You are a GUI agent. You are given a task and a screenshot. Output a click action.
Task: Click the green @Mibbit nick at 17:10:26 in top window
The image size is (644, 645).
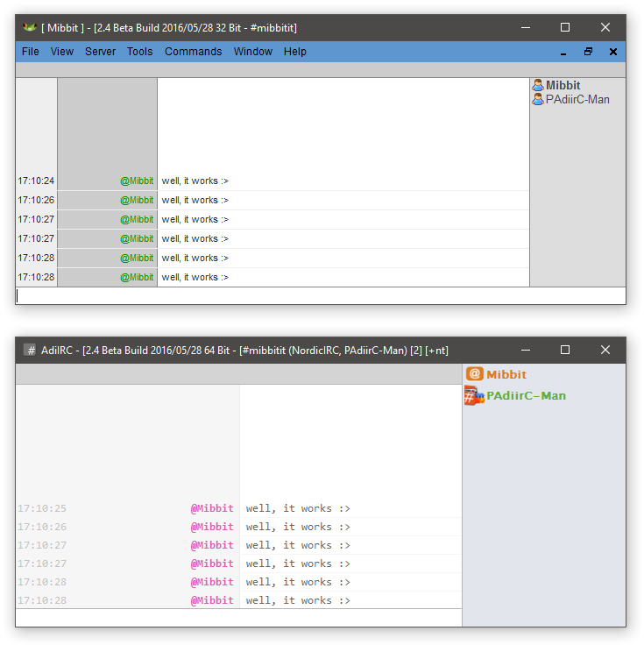137,200
